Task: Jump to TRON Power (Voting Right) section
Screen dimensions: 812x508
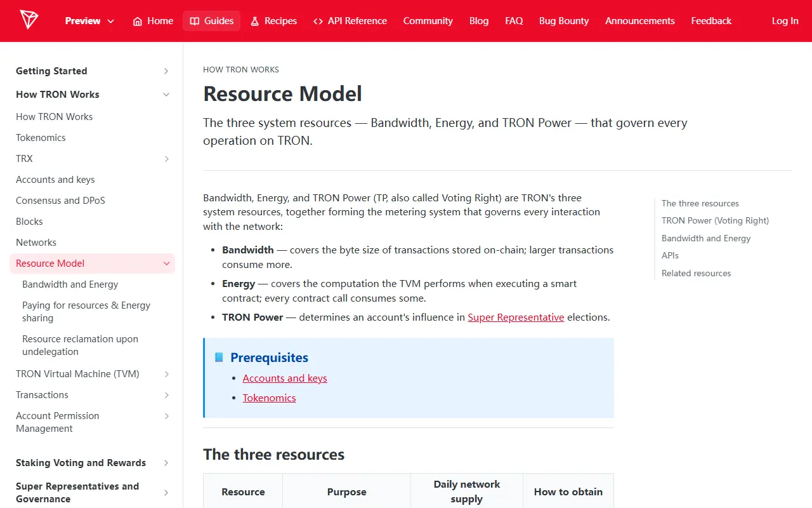Action: 715,220
